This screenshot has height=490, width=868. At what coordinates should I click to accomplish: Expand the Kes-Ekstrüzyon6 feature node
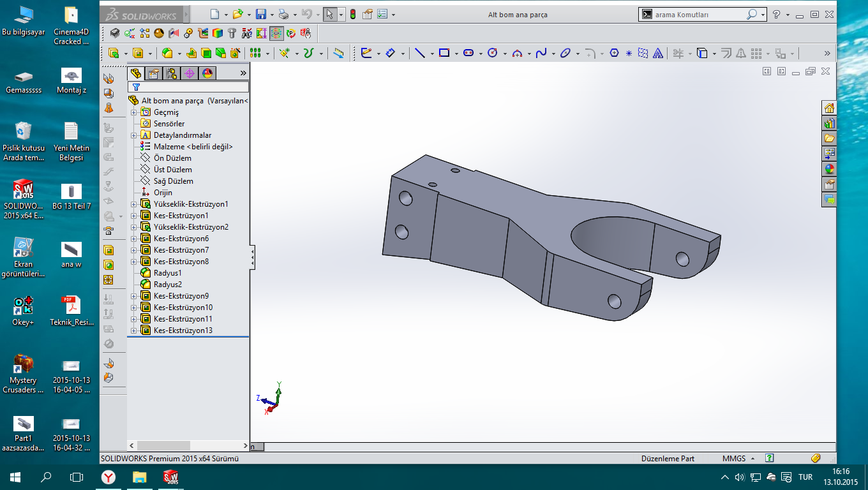click(134, 239)
